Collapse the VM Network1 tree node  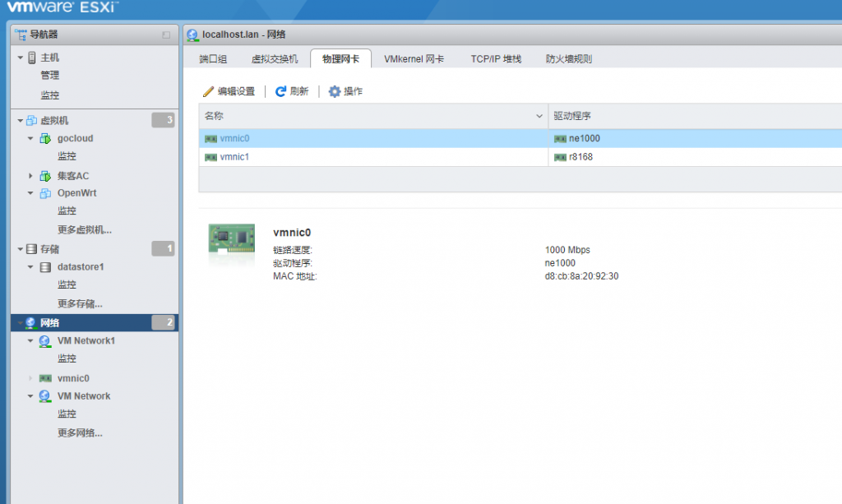(x=30, y=341)
